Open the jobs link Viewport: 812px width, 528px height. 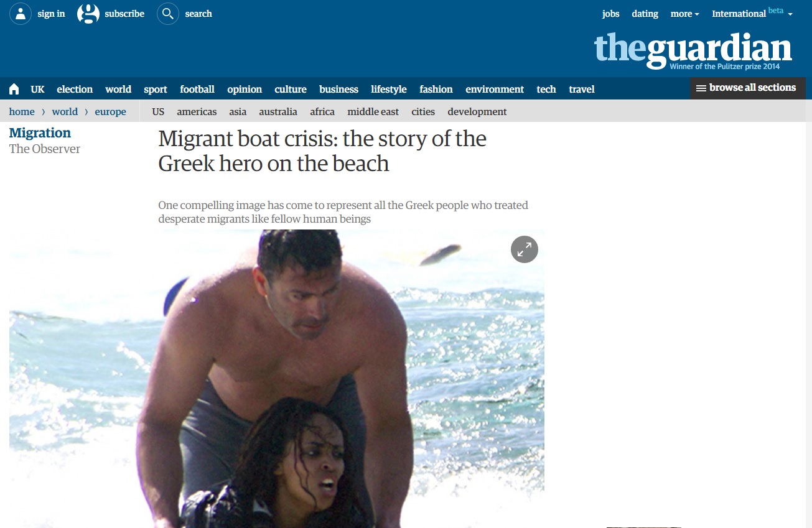pos(610,14)
